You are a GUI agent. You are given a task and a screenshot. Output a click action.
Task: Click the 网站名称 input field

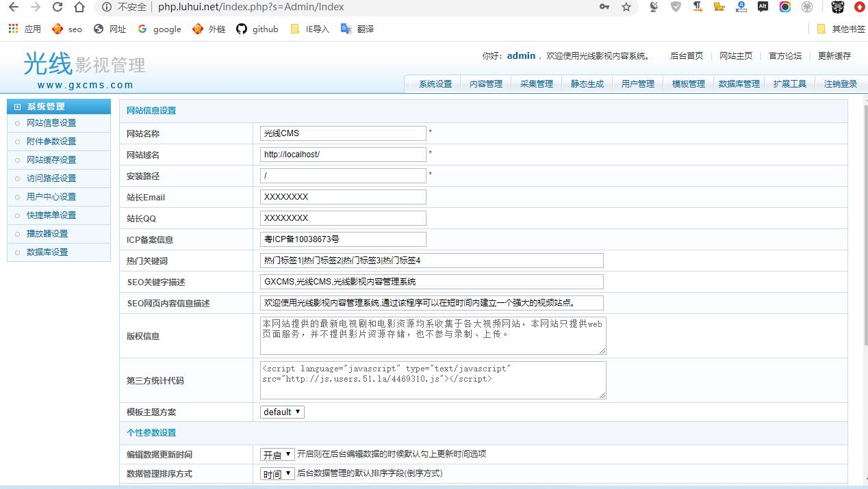pyautogui.click(x=343, y=133)
